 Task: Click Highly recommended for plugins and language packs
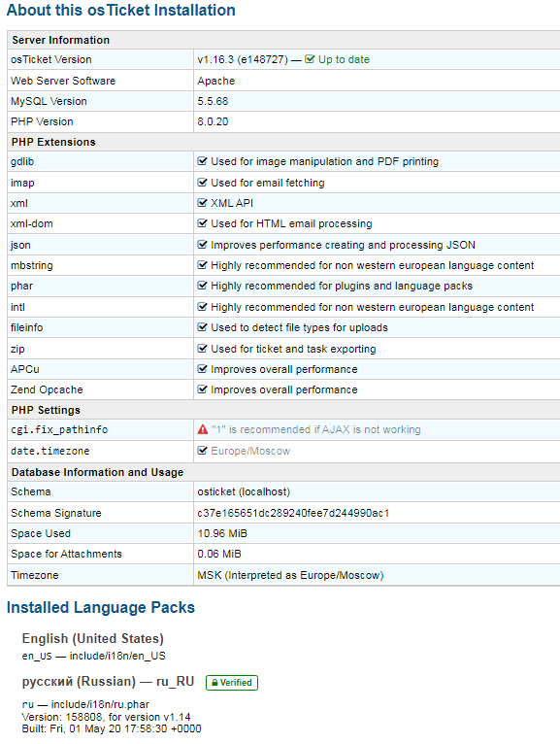coord(342,286)
